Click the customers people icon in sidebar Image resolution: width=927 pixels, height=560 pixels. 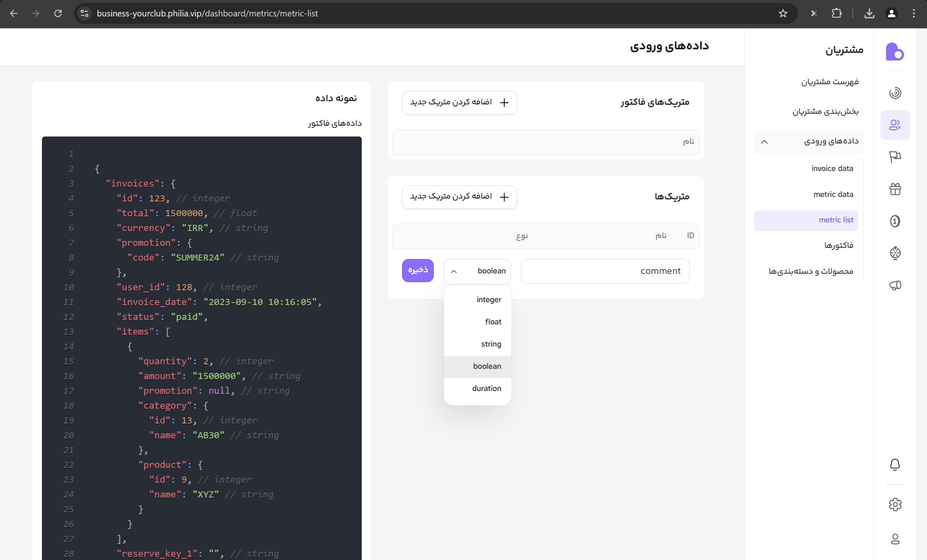pos(895,125)
